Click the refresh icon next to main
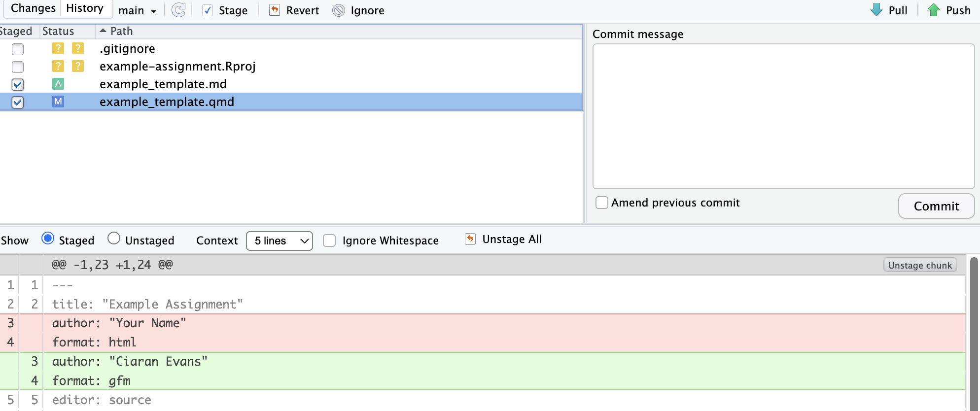The image size is (980, 411). [x=178, y=10]
